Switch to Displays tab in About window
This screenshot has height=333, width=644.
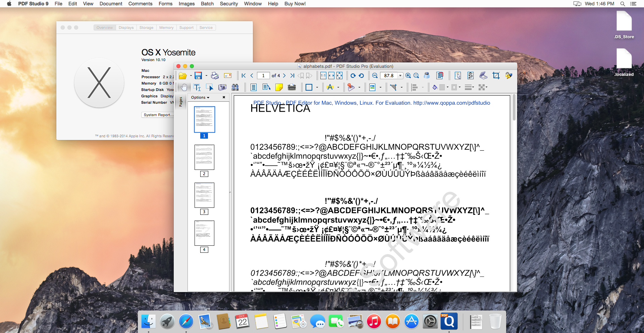(126, 28)
